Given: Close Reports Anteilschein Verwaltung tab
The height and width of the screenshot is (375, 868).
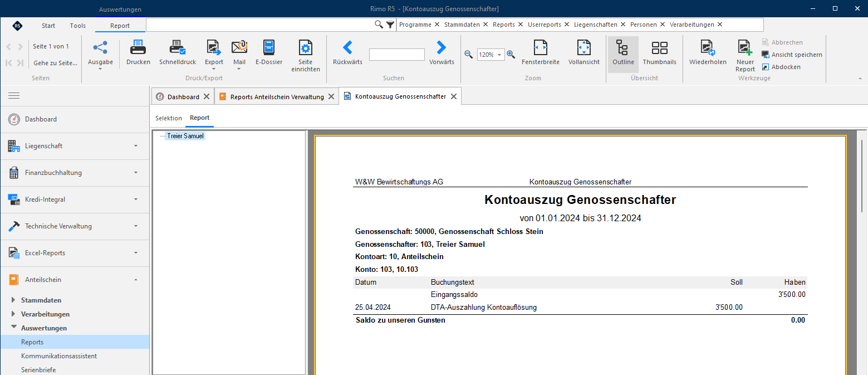Looking at the screenshot, I should tap(331, 96).
